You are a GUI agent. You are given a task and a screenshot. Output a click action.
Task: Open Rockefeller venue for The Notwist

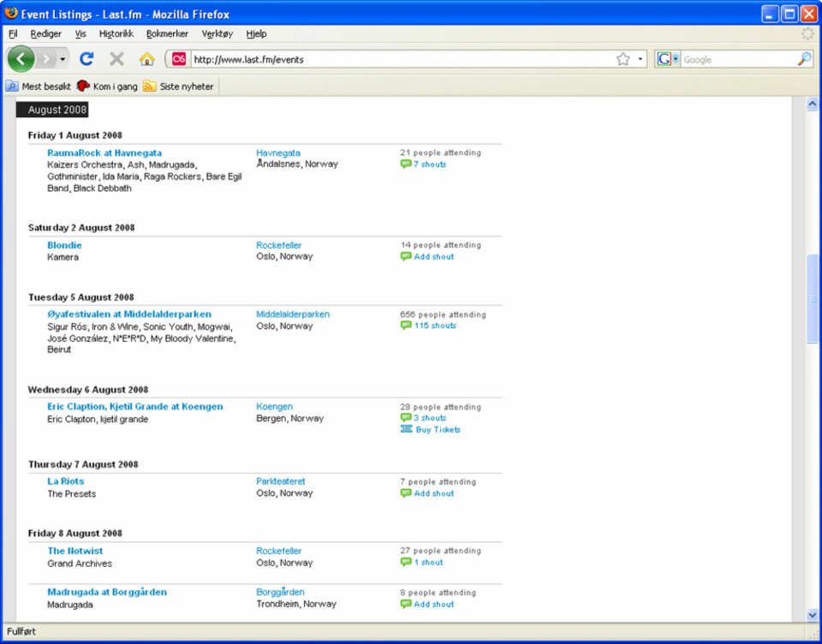[x=278, y=552]
